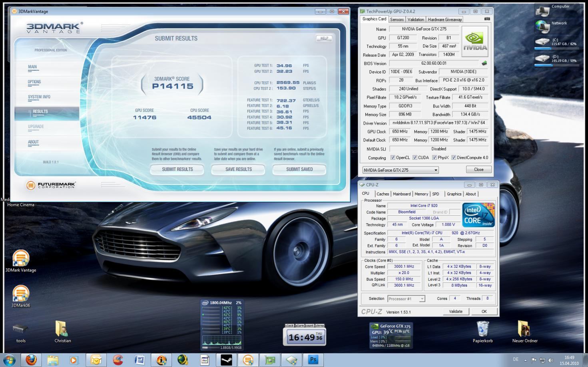Toggle the DirectCompute 4.0 checkbox
This screenshot has height=367, width=588.
[x=453, y=157]
